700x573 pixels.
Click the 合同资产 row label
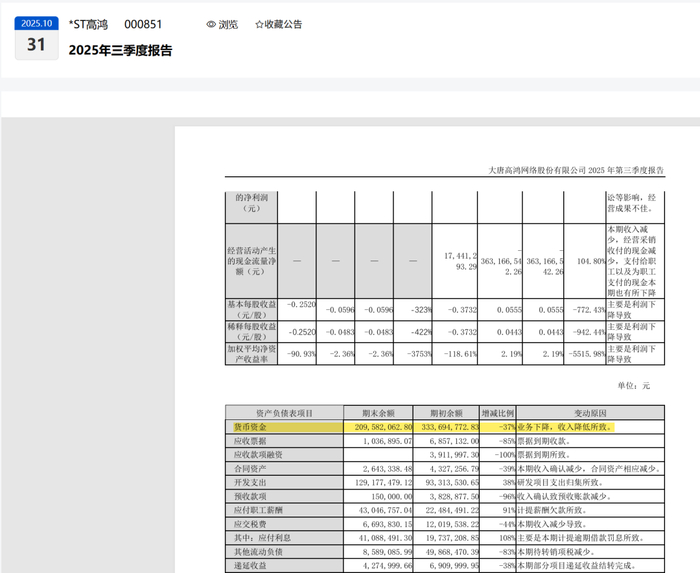click(250, 469)
